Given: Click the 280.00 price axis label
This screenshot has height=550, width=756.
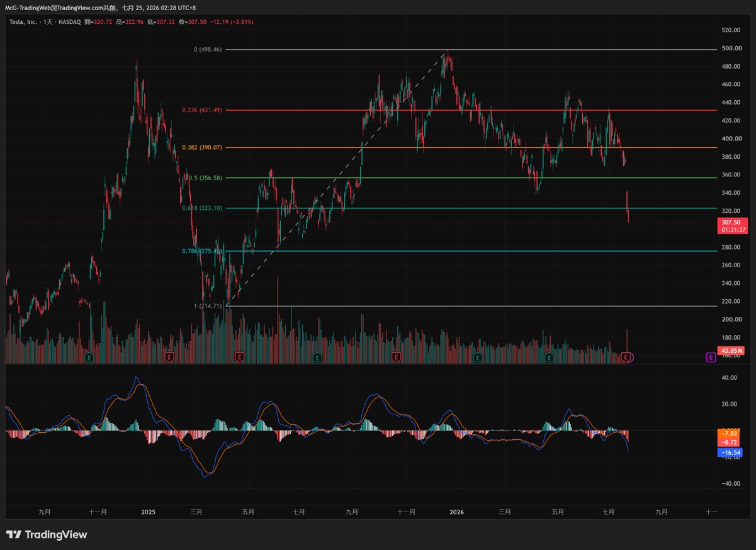Looking at the screenshot, I should (x=730, y=248).
